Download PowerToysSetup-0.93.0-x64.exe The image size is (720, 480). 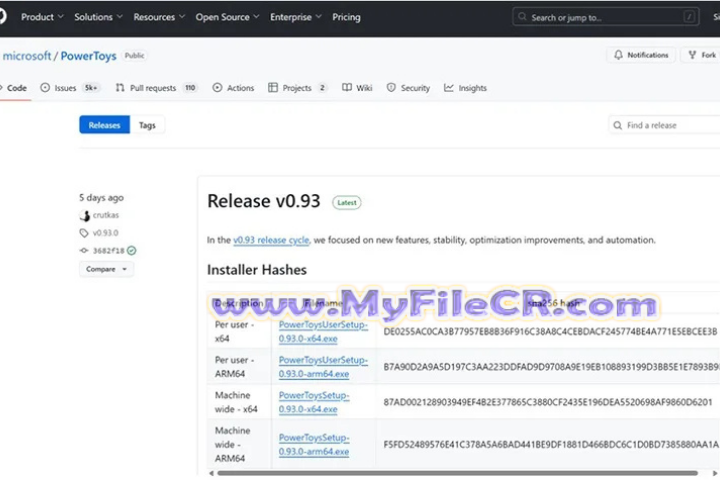click(x=314, y=402)
